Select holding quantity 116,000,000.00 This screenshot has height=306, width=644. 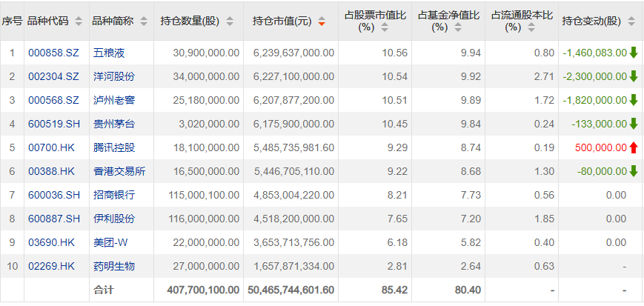coord(204,219)
